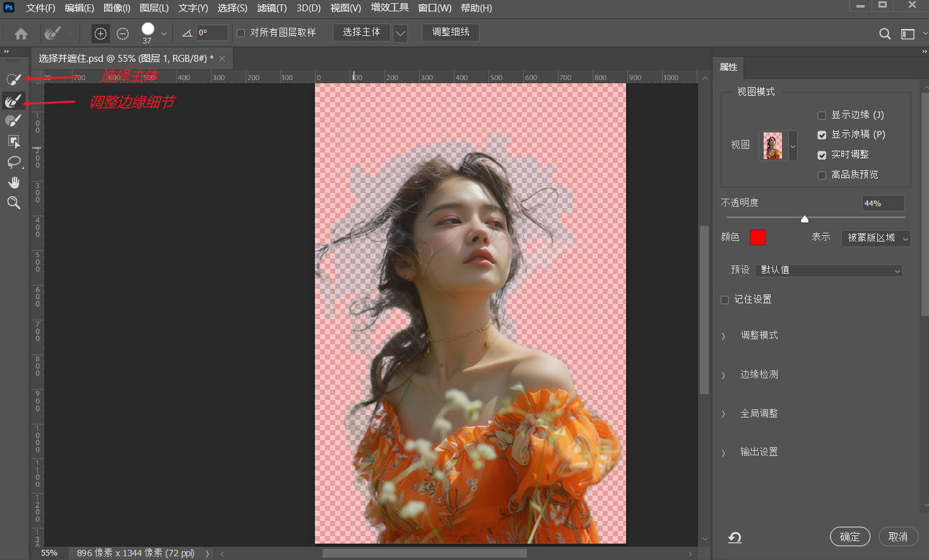Open the 文字(Y) menu
The image size is (929, 560).
point(193,8)
